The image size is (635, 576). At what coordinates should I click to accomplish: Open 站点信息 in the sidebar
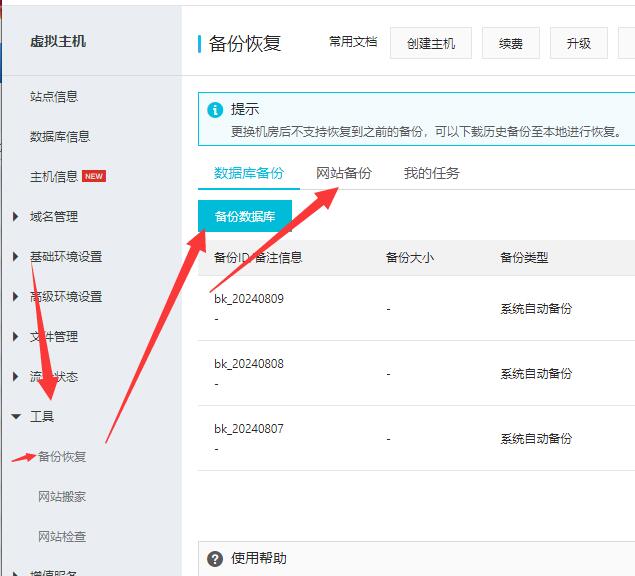pyautogui.click(x=54, y=97)
